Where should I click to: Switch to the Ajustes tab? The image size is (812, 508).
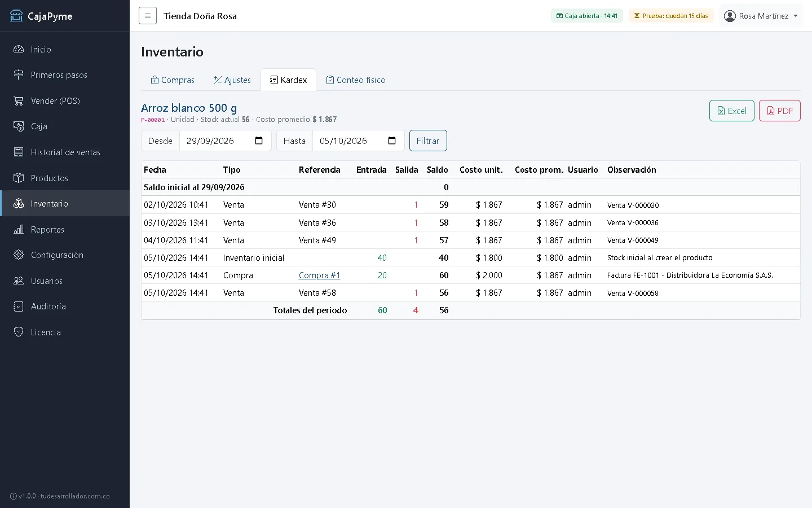pyautogui.click(x=232, y=80)
